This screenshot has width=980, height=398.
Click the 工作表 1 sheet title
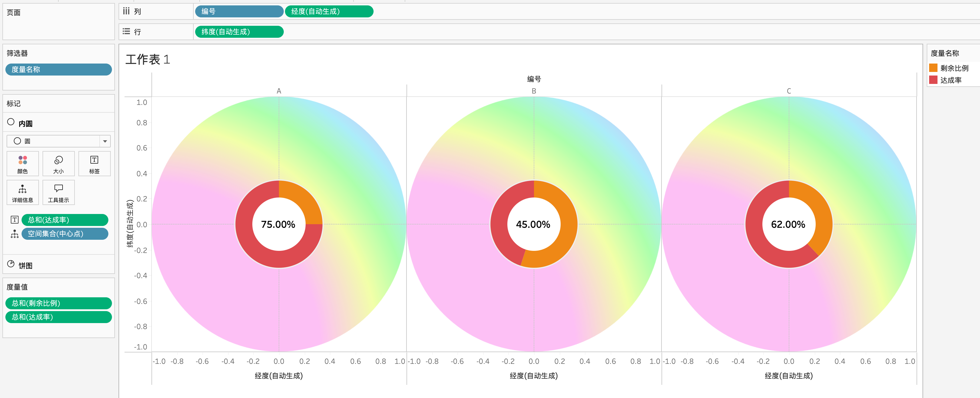[148, 59]
